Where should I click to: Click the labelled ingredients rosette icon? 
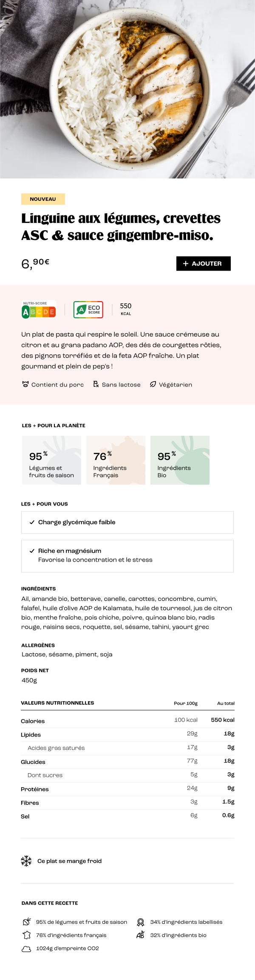click(140, 922)
